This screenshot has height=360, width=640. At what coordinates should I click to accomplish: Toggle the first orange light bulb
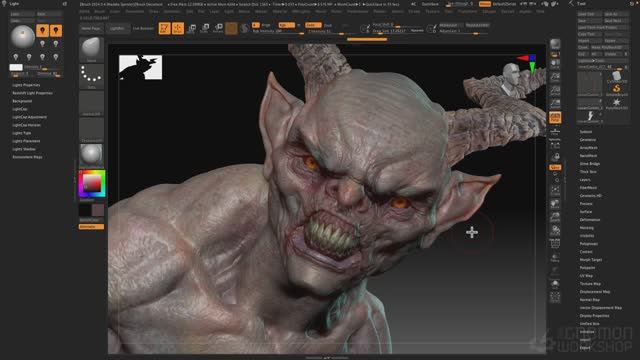42,30
